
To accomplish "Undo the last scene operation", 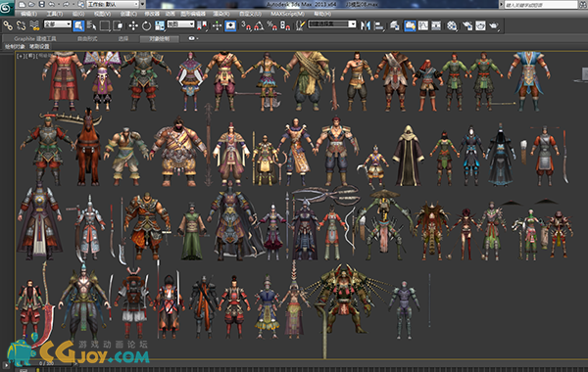I will pos(51,5).
